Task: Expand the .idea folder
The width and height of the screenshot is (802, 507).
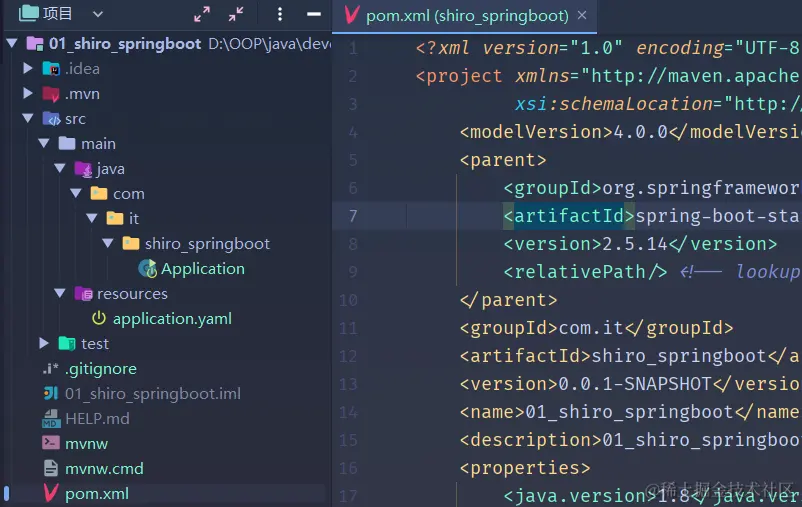Action: (28, 69)
